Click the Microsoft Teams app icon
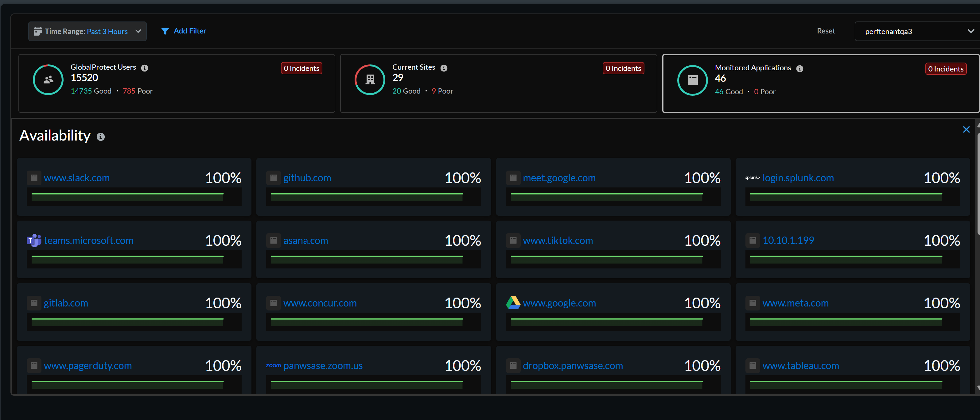This screenshot has width=980, height=420. click(34, 241)
